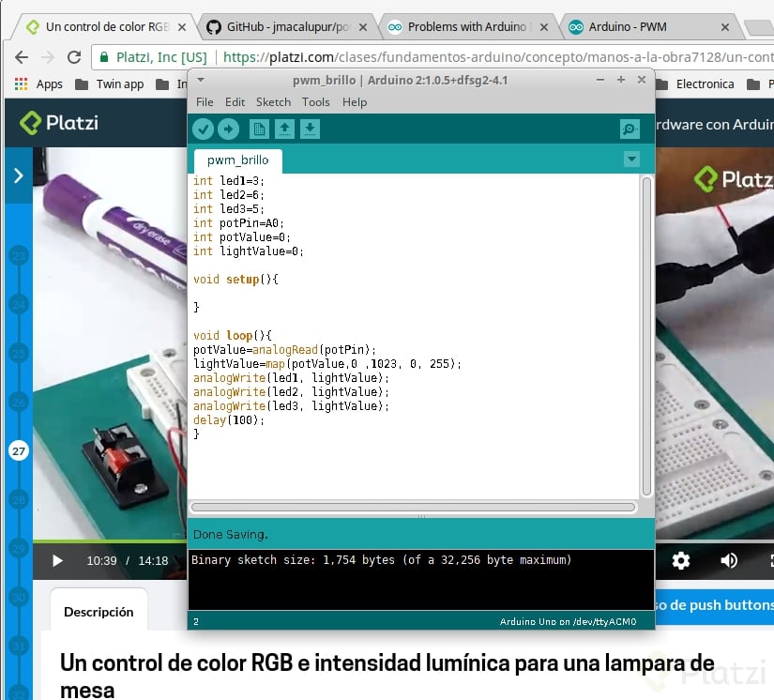The image size is (774, 700).
Task: Open sketch with up-arrow icon
Action: tap(284, 129)
